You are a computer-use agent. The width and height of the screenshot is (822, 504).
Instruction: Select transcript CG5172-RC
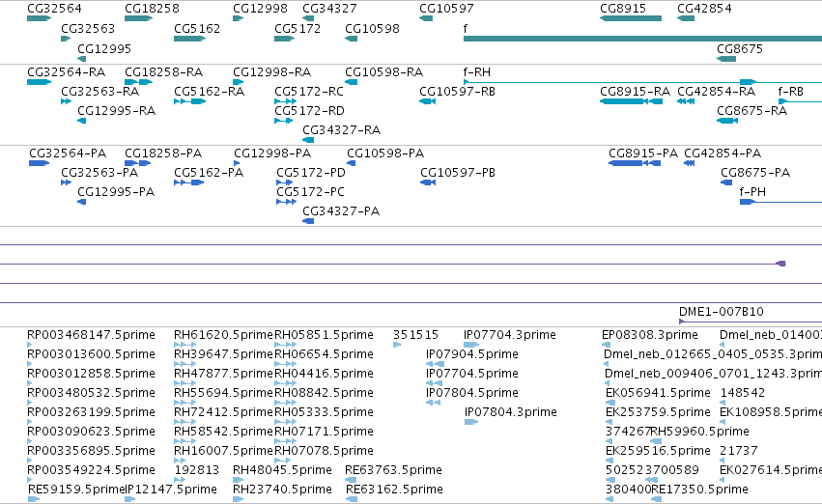tap(309, 92)
